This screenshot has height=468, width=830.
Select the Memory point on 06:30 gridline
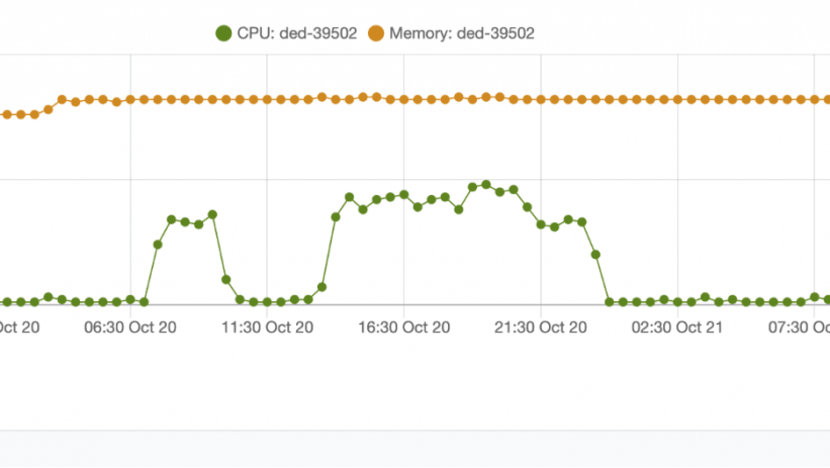tap(130, 100)
